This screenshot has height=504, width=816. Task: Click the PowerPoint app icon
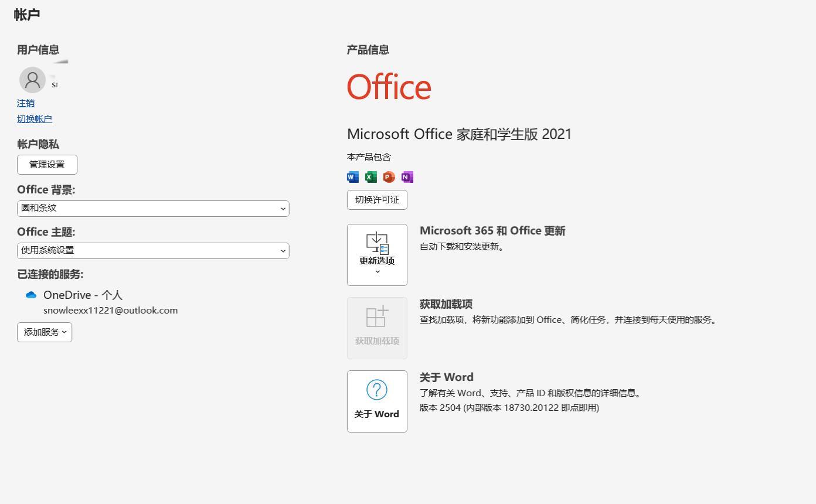point(389,177)
